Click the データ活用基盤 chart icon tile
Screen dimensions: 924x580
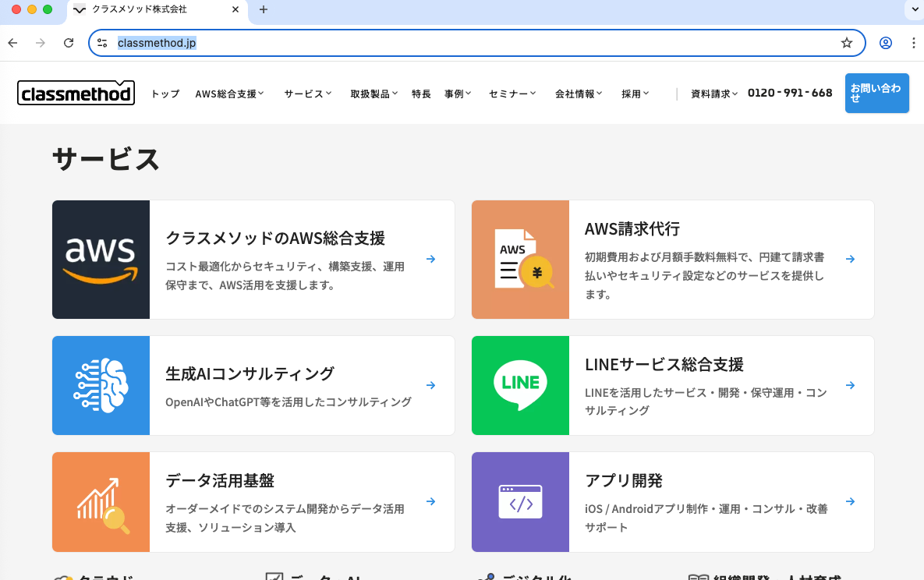point(101,502)
